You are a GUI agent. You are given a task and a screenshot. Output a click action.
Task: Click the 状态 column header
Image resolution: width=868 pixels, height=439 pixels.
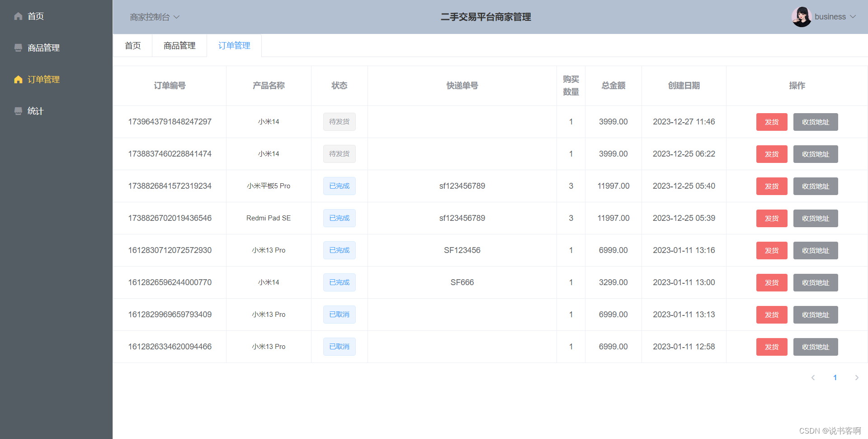339,86
